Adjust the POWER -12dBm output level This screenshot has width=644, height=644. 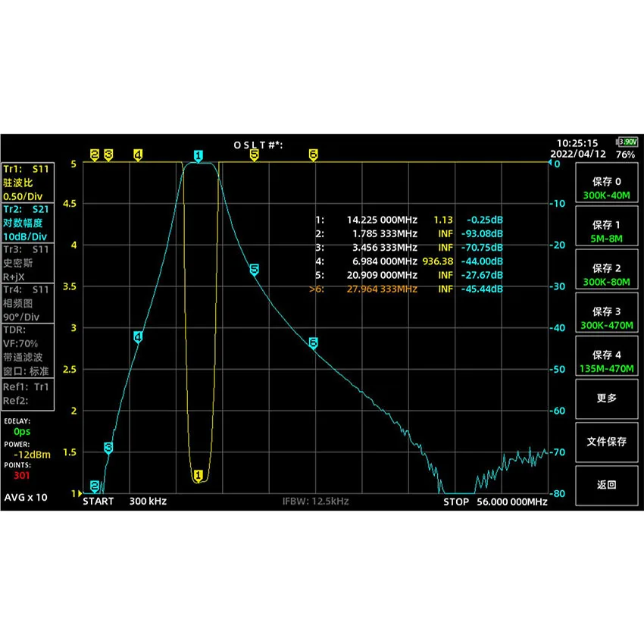(x=27, y=451)
